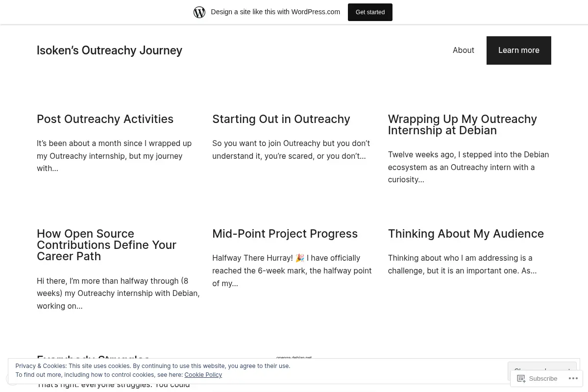Click the 'Design a site like this' banner text
Screen dimensions: 588x392
click(275, 12)
